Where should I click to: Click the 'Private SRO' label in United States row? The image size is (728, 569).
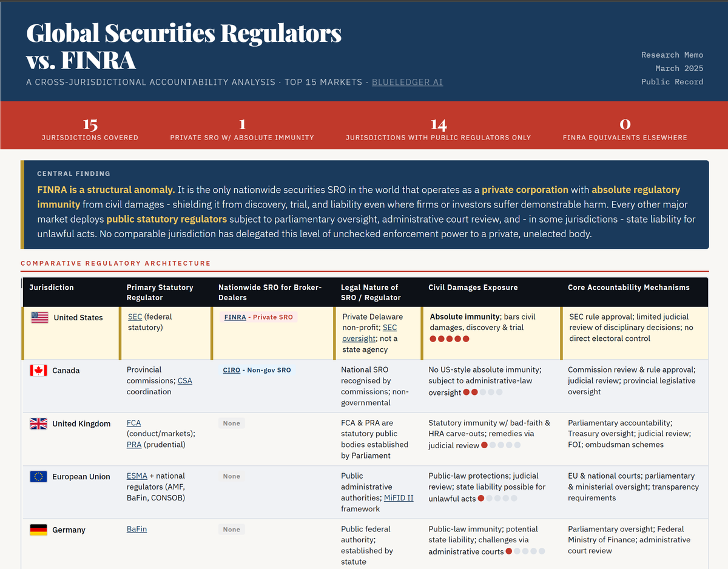pos(273,317)
